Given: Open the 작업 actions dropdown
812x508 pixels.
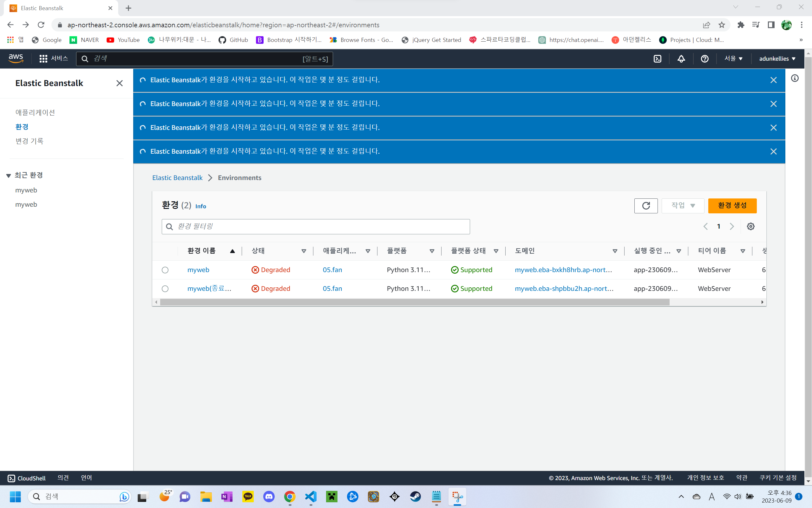Looking at the screenshot, I should pos(683,206).
